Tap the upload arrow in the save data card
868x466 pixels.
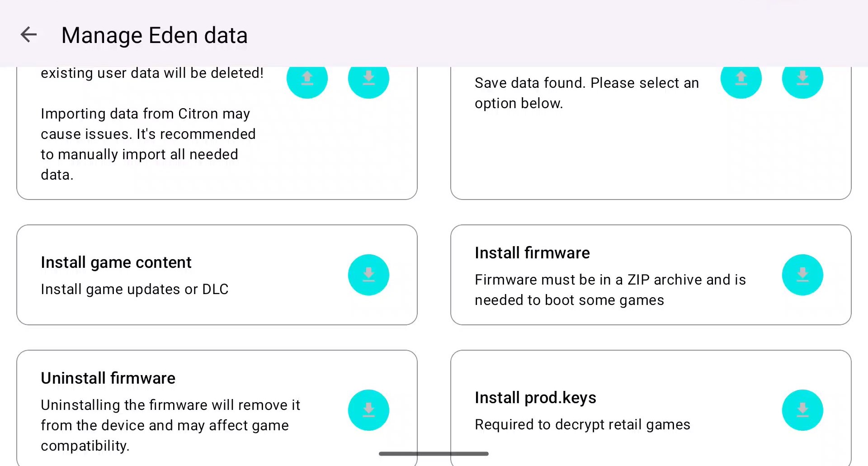pos(741,79)
